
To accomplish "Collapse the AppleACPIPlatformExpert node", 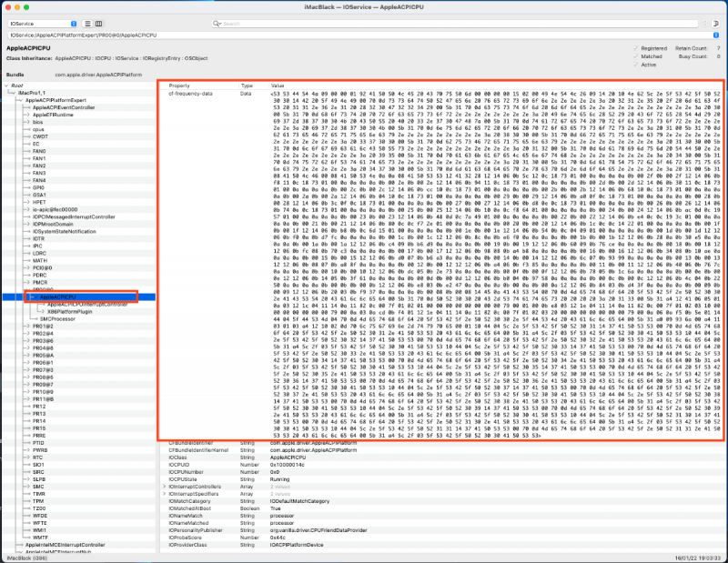I will point(21,100).
